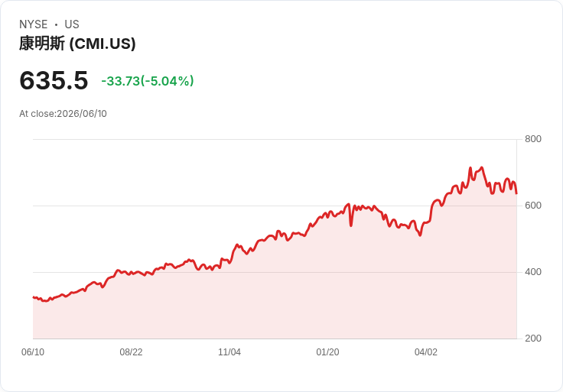The width and height of the screenshot is (563, 392).
Task: Click the chart line's starting point
Action: pos(34,297)
